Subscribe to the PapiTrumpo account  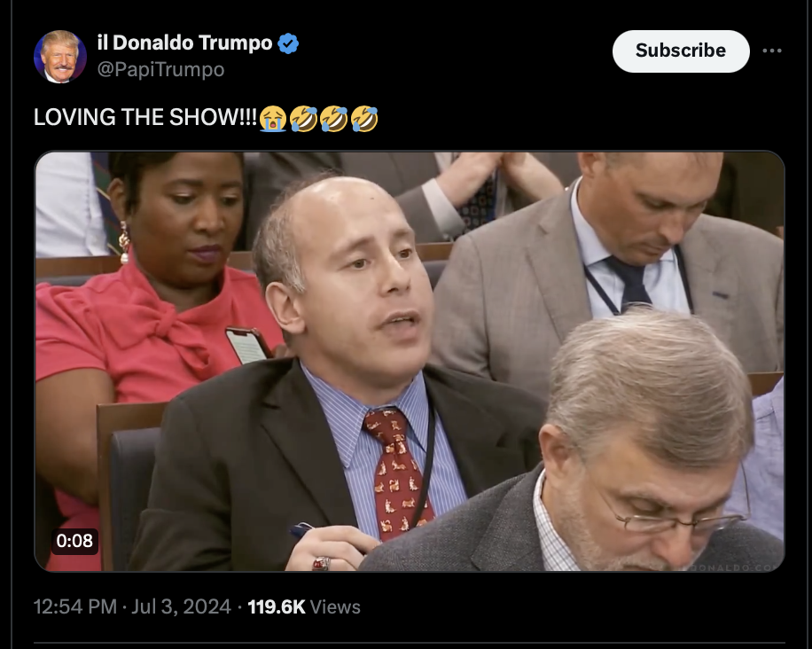pyautogui.click(x=681, y=51)
